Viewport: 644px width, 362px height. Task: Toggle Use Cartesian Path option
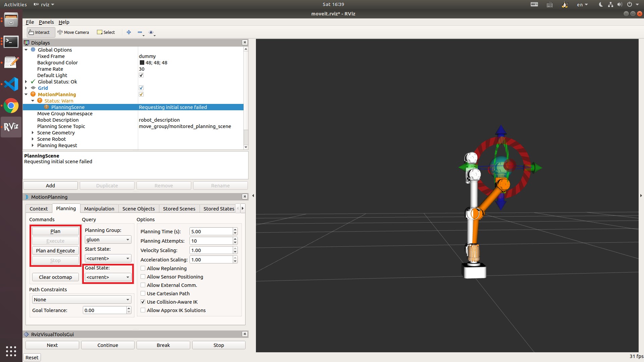pyautogui.click(x=143, y=293)
